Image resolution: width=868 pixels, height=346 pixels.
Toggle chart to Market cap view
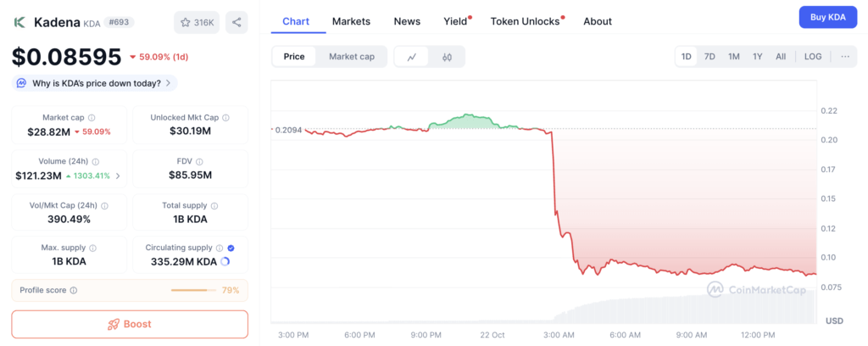tap(351, 57)
